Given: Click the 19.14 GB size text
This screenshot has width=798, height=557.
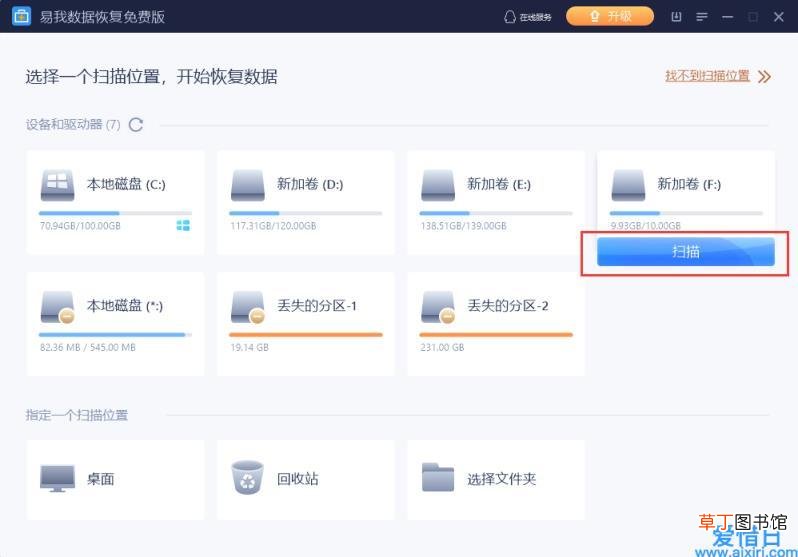Looking at the screenshot, I should (x=249, y=347).
